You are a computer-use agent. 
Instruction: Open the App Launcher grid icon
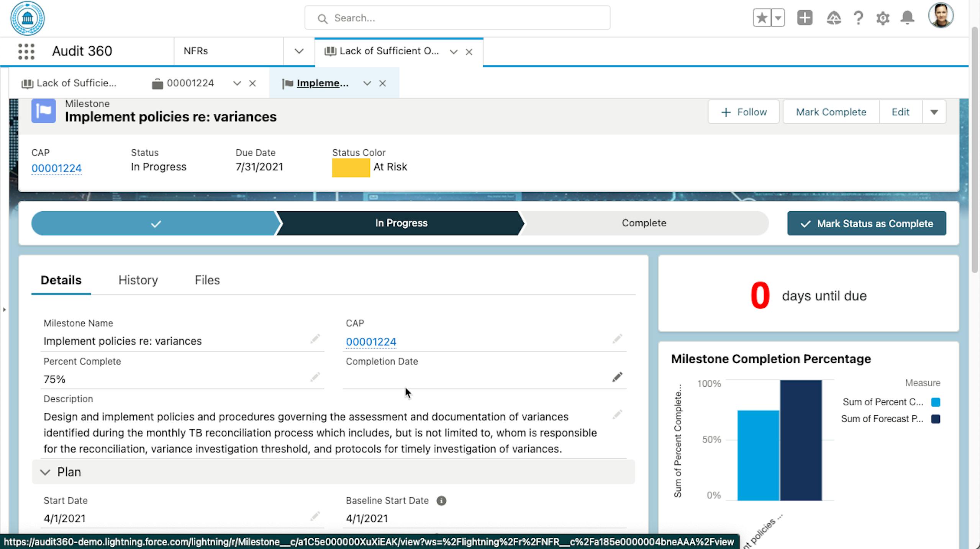[x=26, y=51]
